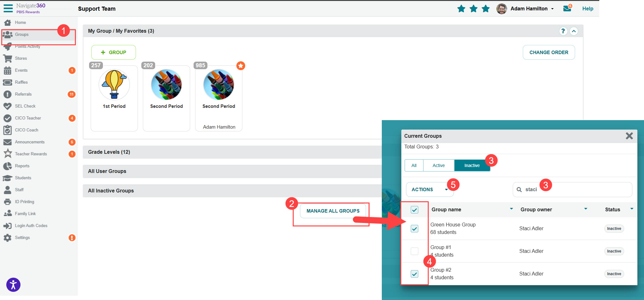Go to Reports in the sidebar
644x300 pixels.
click(x=22, y=166)
